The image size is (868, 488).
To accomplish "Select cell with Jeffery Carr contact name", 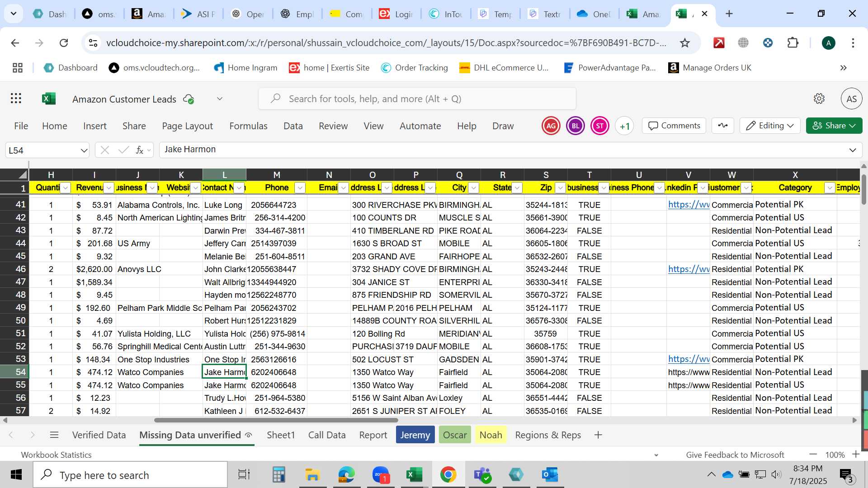I will pyautogui.click(x=224, y=244).
